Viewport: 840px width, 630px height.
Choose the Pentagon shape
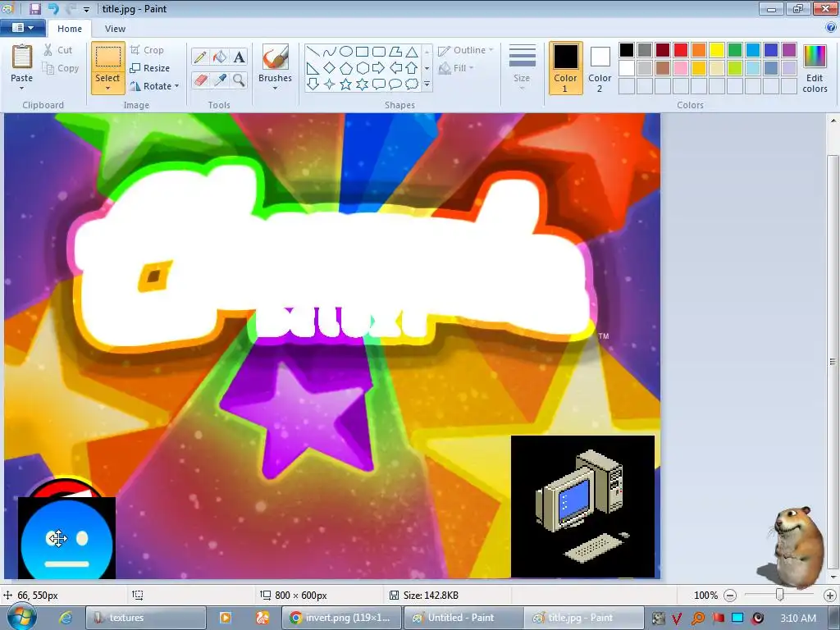(346, 68)
